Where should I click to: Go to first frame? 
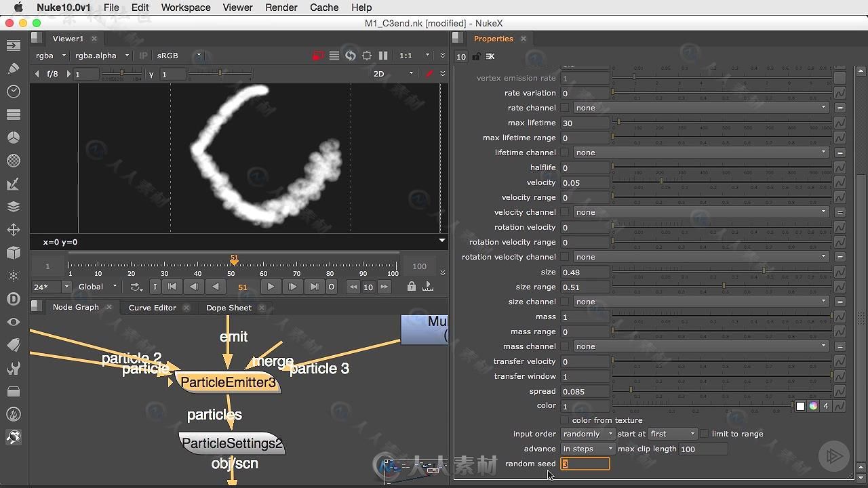(172, 287)
